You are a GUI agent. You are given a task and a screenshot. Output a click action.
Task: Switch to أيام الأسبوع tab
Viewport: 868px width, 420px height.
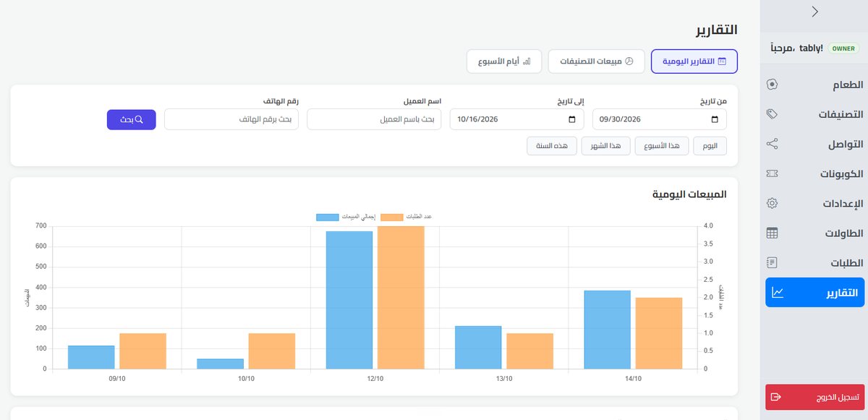(505, 61)
